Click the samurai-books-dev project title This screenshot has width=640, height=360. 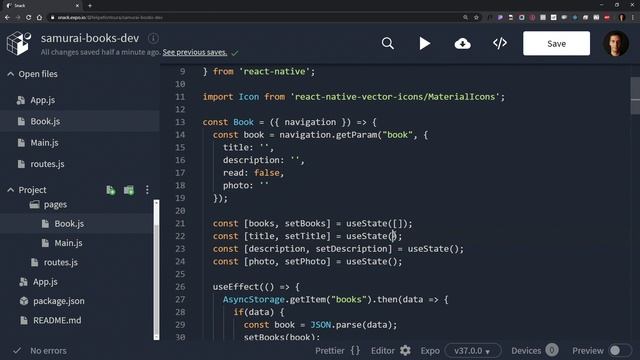pos(90,38)
